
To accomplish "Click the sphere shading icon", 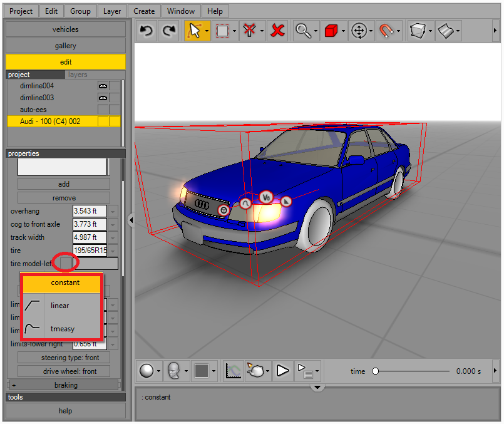I will (147, 371).
